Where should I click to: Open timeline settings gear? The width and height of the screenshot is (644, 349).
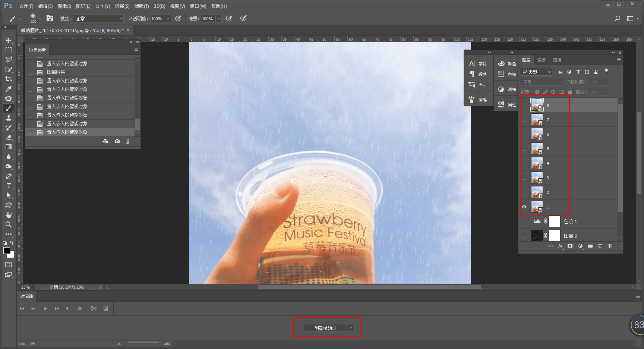coord(79,308)
